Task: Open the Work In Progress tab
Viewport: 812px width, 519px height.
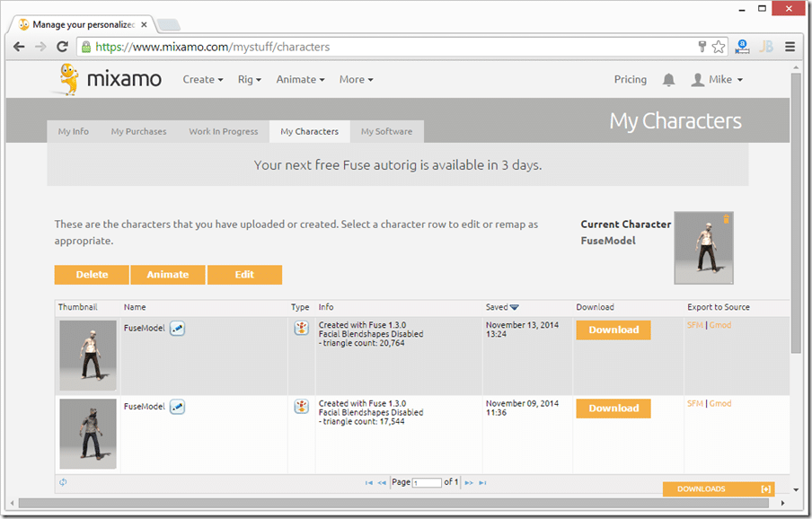Action: (x=223, y=131)
